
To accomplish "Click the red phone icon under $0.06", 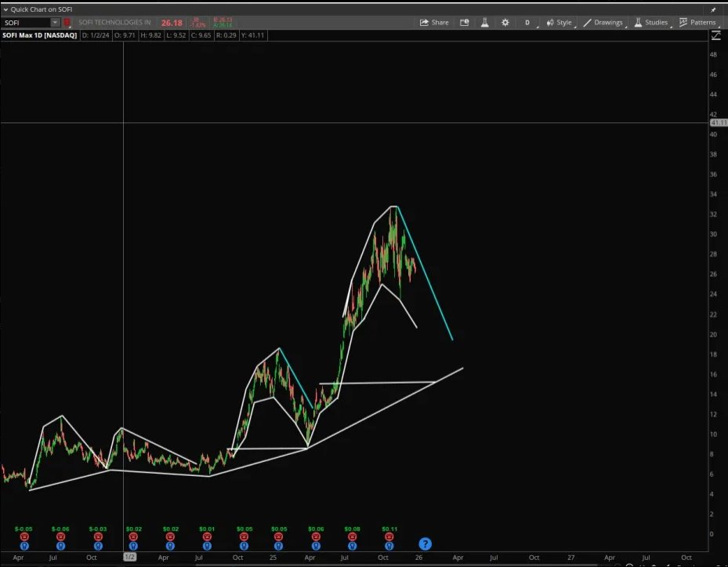I will [316, 536].
